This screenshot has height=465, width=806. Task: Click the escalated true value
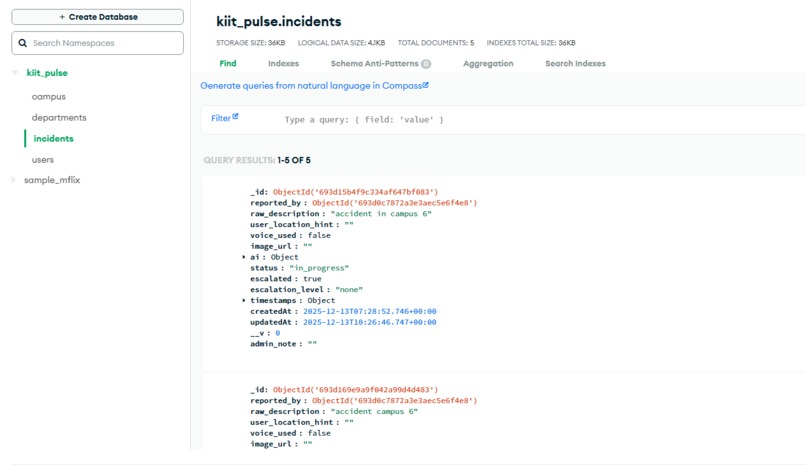(x=312, y=278)
